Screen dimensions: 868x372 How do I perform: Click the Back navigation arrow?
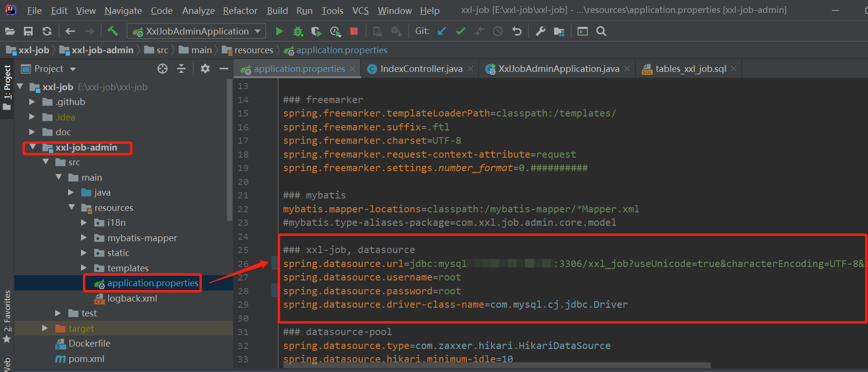[70, 31]
